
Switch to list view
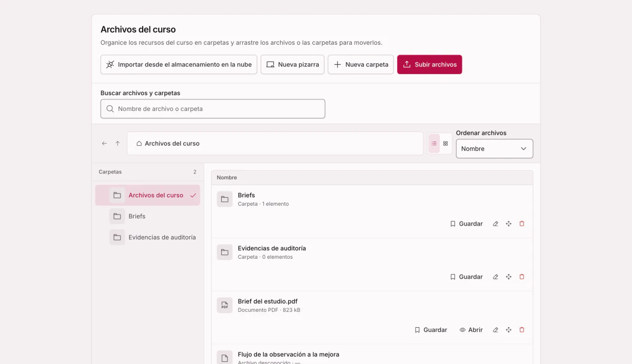(434, 144)
